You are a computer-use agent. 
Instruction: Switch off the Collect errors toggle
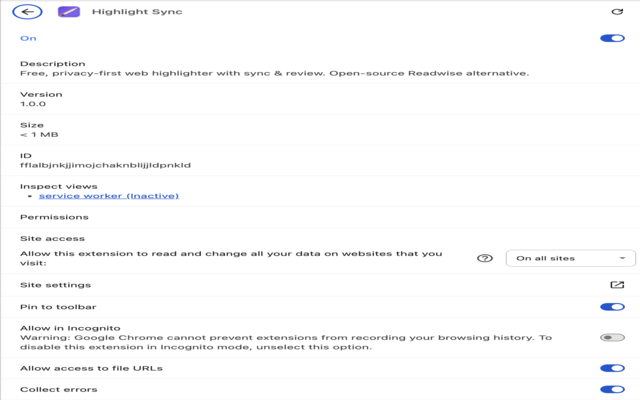click(612, 389)
